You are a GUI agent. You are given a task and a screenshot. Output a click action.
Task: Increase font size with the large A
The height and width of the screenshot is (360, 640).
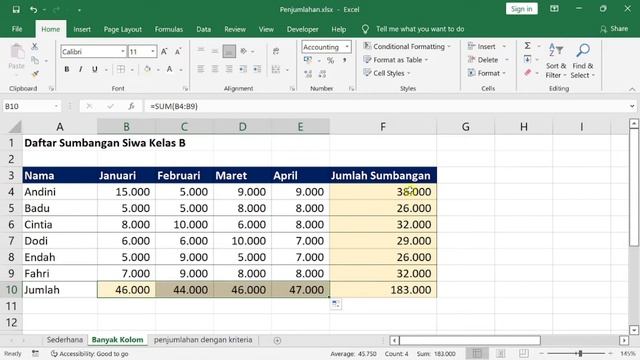click(x=164, y=51)
